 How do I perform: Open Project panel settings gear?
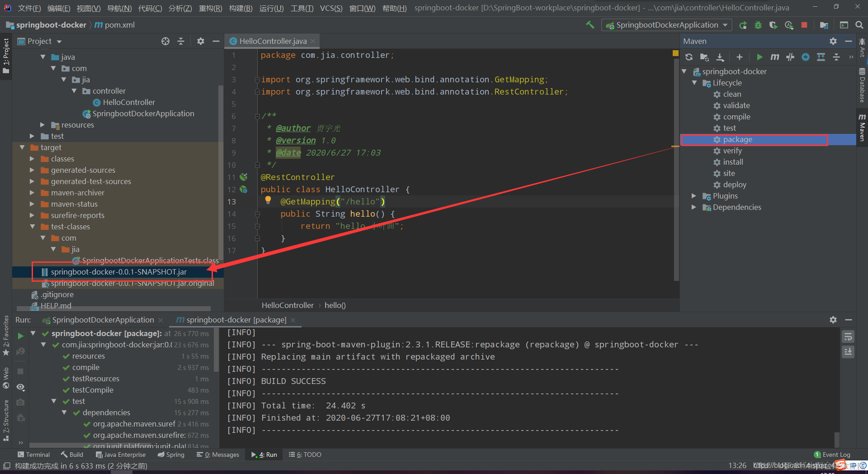[x=201, y=41]
